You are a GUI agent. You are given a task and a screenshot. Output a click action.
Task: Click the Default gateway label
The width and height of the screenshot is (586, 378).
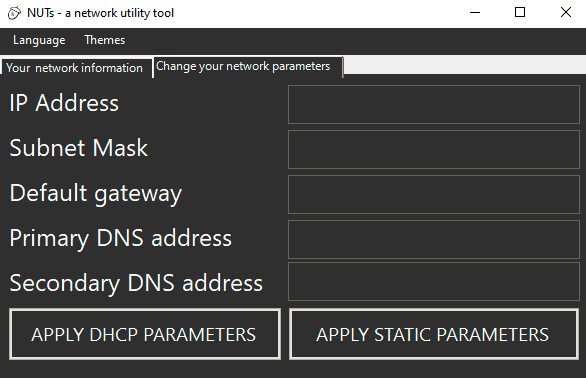pos(96,194)
